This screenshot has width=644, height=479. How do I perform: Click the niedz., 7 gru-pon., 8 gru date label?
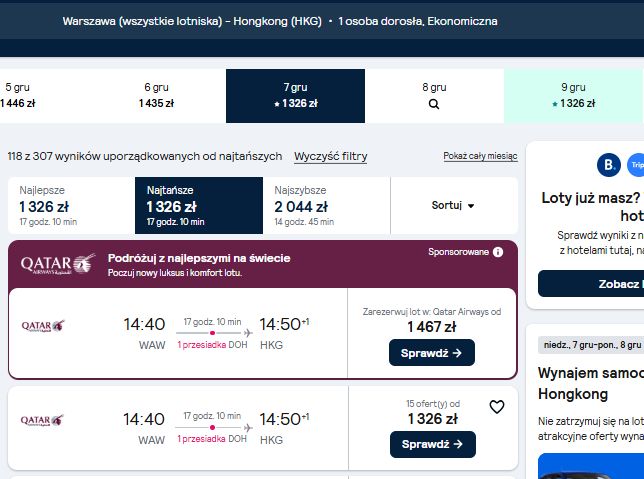tap(591, 345)
